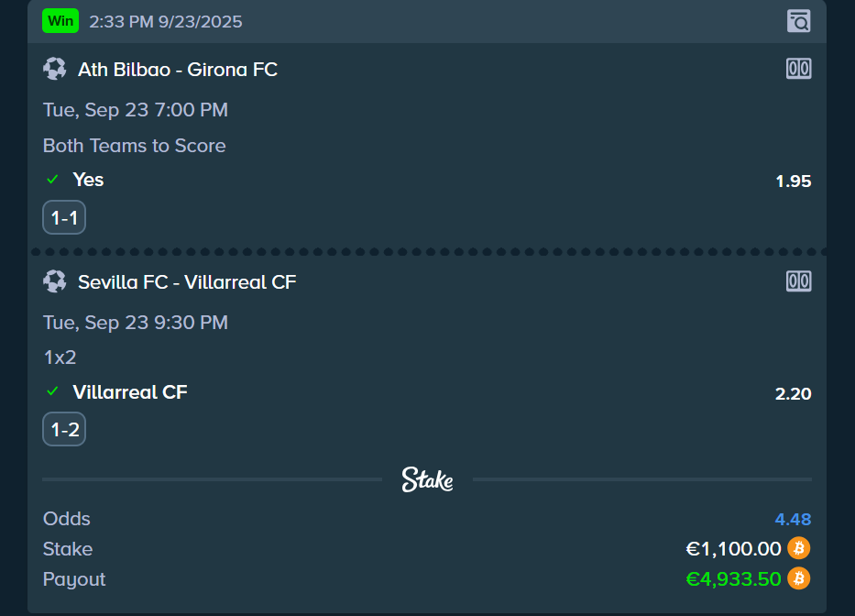Click the 1-2 score badge
The height and width of the screenshot is (616, 855).
pyautogui.click(x=64, y=430)
